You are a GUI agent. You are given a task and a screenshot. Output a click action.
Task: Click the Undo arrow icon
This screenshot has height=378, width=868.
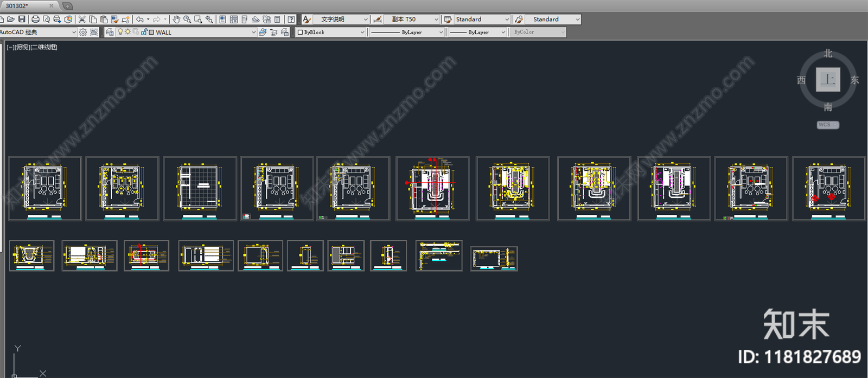click(140, 19)
